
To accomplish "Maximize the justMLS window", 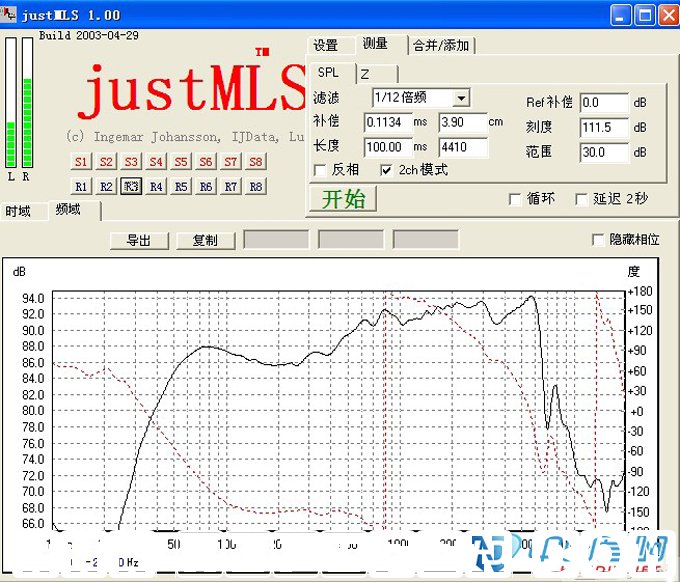I will (x=645, y=15).
